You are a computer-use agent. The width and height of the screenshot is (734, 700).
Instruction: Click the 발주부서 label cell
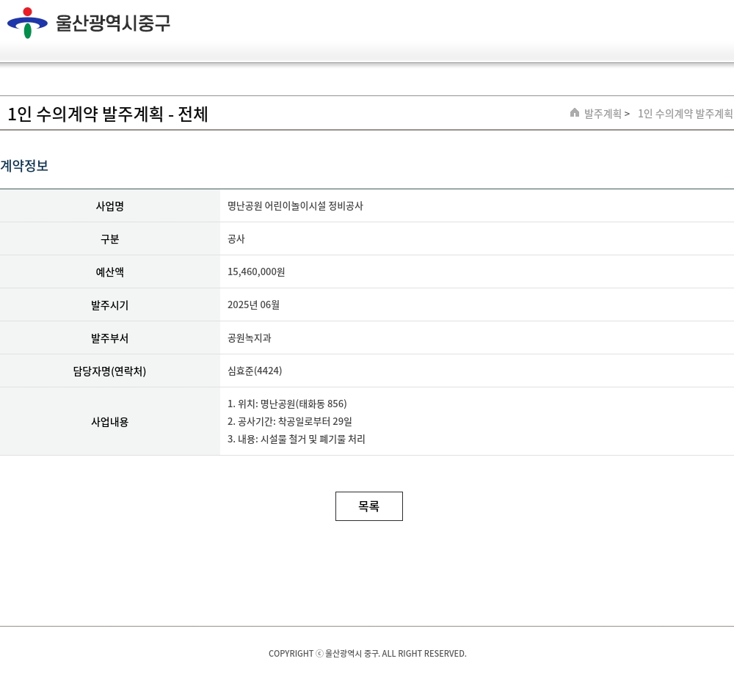pyautogui.click(x=110, y=338)
